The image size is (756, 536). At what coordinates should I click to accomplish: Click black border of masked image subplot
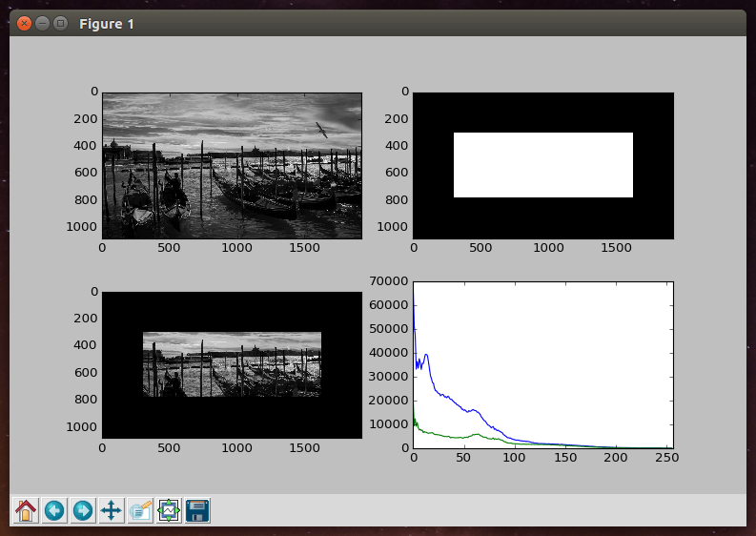(x=232, y=417)
